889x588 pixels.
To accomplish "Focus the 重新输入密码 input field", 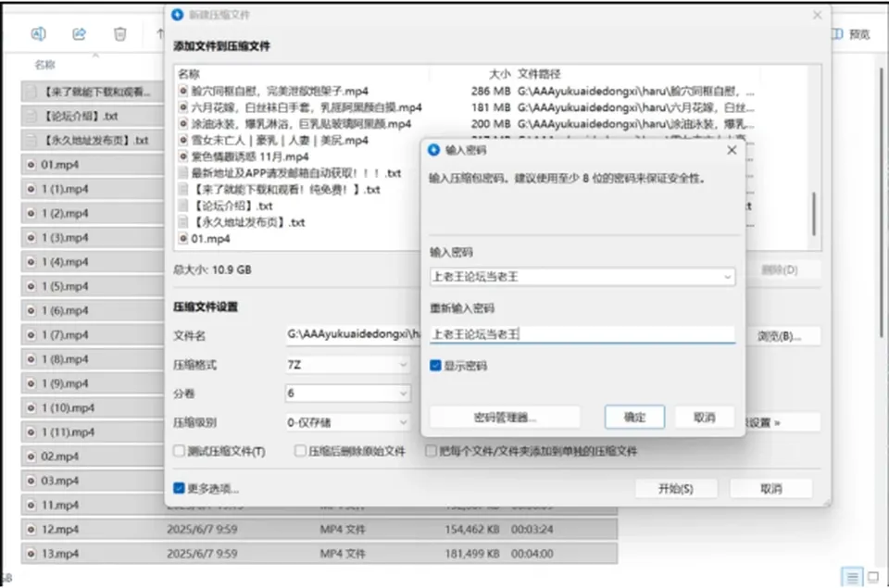I will point(582,334).
